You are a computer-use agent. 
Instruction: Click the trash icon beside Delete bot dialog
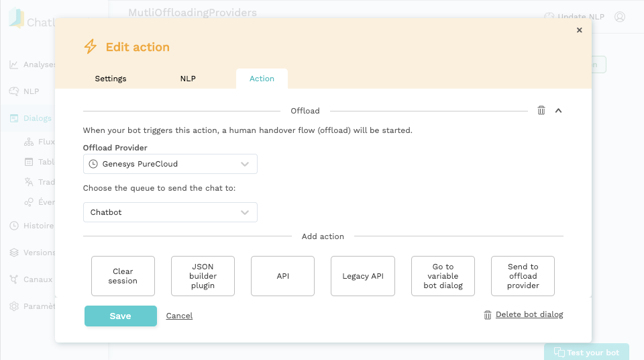488,315
